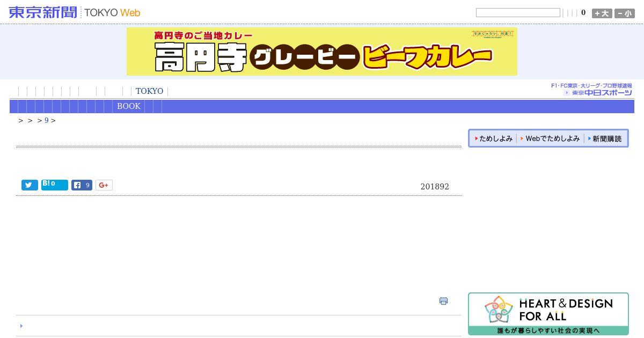The image size is (644, 338).
Task: Open the BOOK tab in blue bar
Action: pyautogui.click(x=129, y=106)
